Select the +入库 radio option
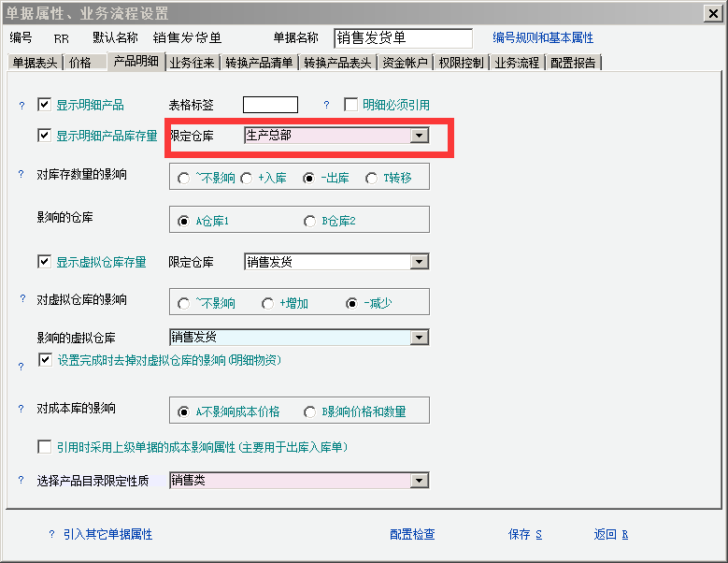728x563 pixels. (247, 178)
